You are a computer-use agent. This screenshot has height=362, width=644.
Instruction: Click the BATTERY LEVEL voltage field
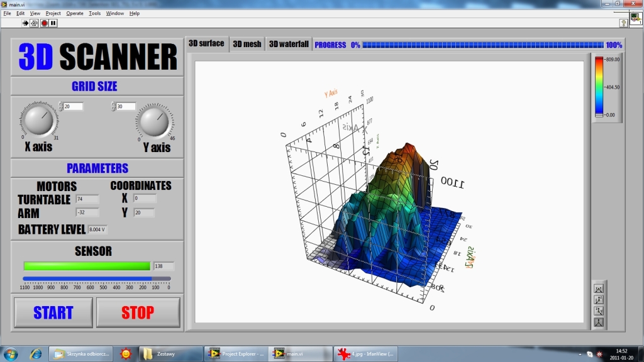pyautogui.click(x=97, y=229)
